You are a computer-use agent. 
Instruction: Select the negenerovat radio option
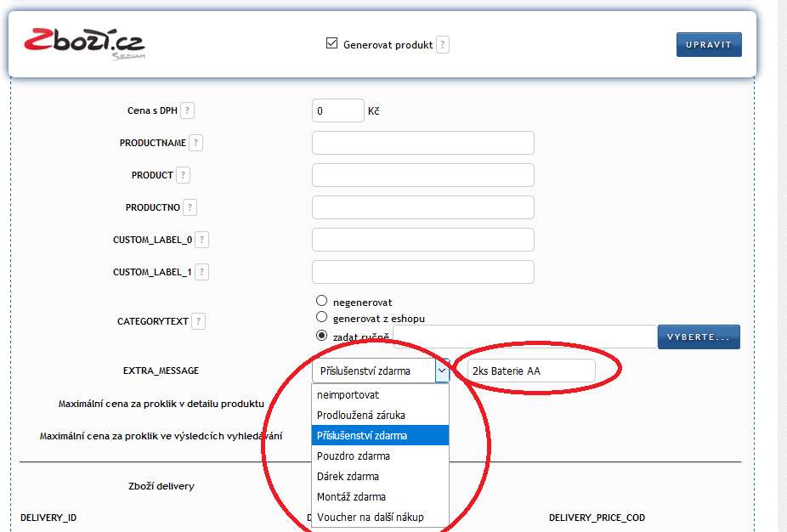[321, 301]
